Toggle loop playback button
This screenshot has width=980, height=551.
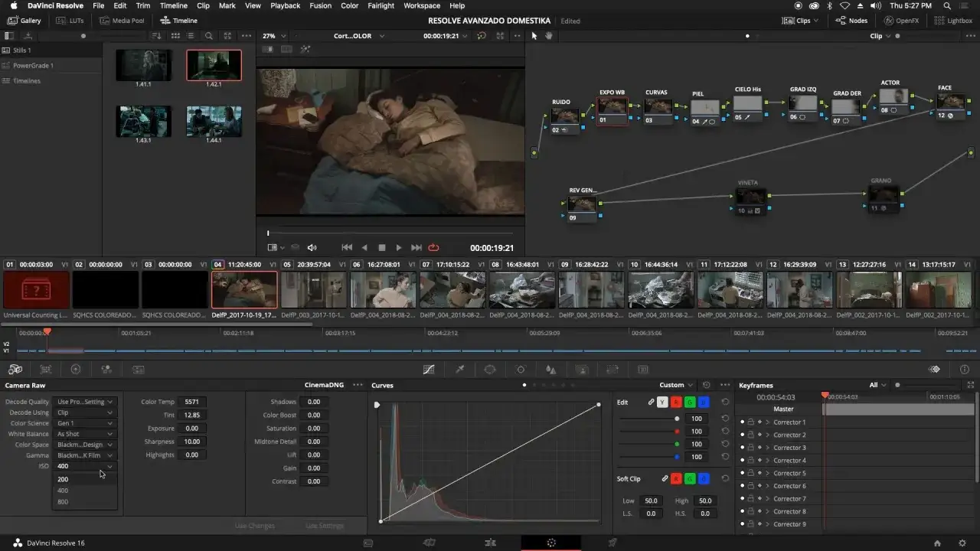(434, 248)
